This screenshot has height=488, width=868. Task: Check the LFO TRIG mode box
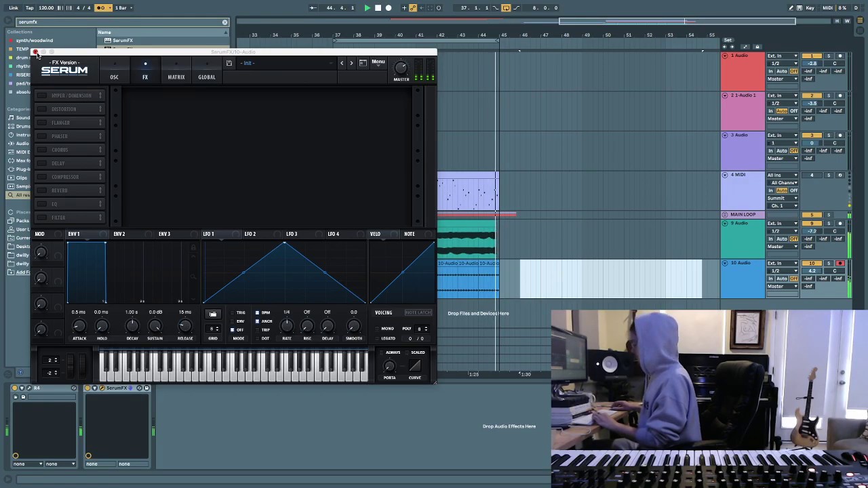click(233, 313)
